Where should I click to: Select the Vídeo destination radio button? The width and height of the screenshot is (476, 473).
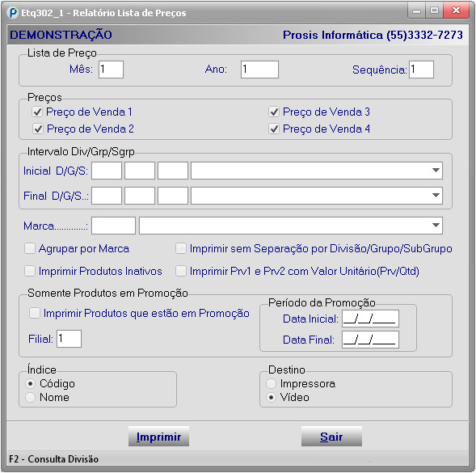coord(271,397)
